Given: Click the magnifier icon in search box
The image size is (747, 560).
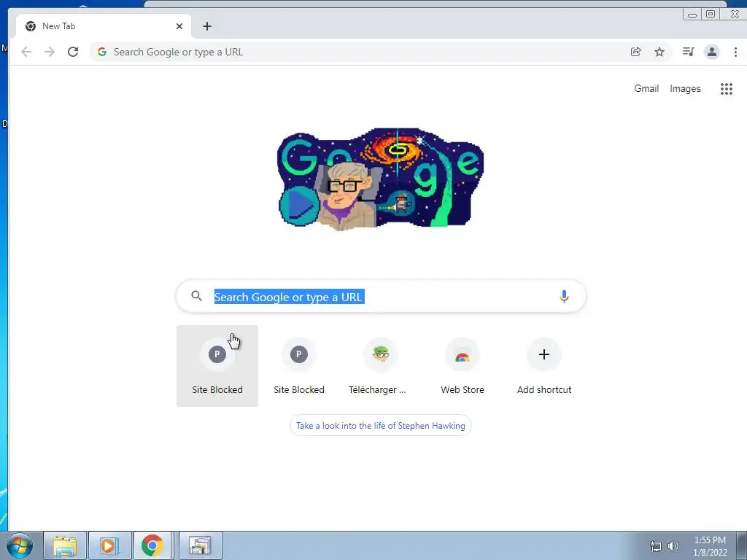Looking at the screenshot, I should [196, 296].
